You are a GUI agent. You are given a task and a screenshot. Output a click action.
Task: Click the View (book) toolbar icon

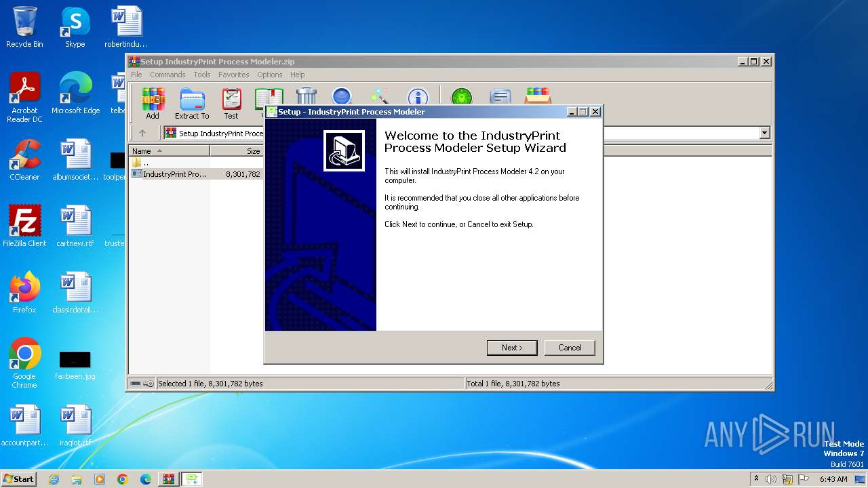tap(269, 96)
